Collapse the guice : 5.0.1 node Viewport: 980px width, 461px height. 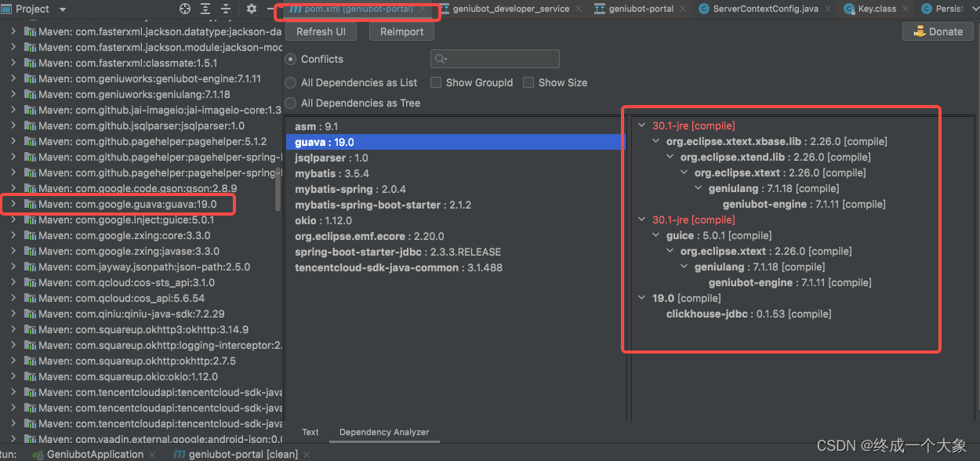657,235
